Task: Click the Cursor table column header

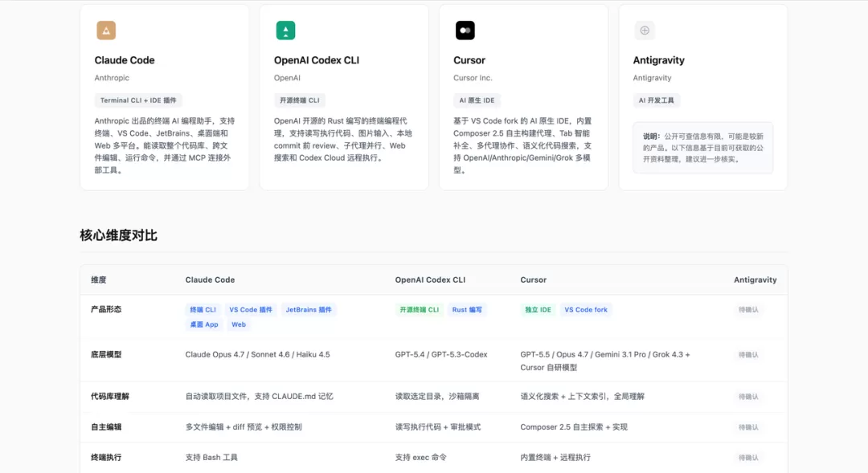Action: pyautogui.click(x=533, y=280)
